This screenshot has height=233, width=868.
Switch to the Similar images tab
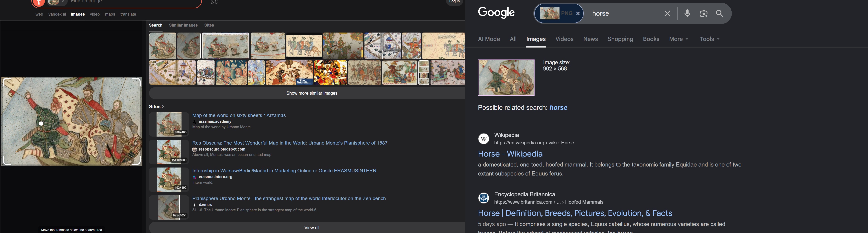[x=183, y=25]
